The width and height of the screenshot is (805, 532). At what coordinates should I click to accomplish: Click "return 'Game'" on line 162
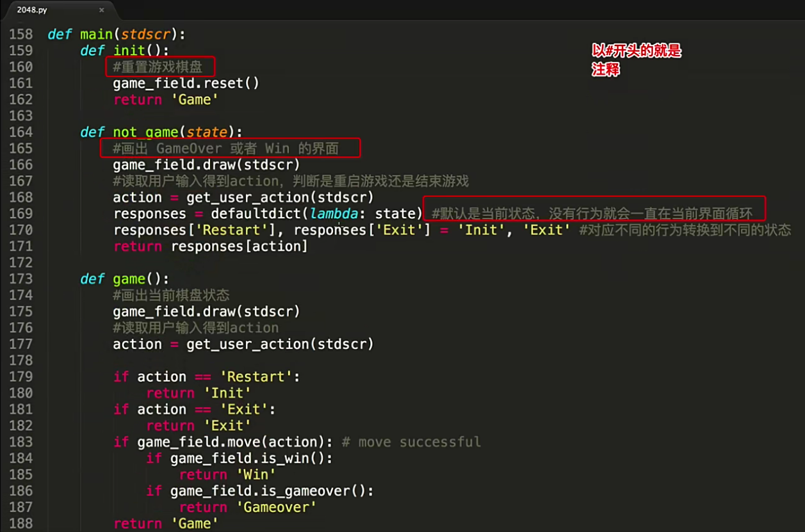coord(166,100)
